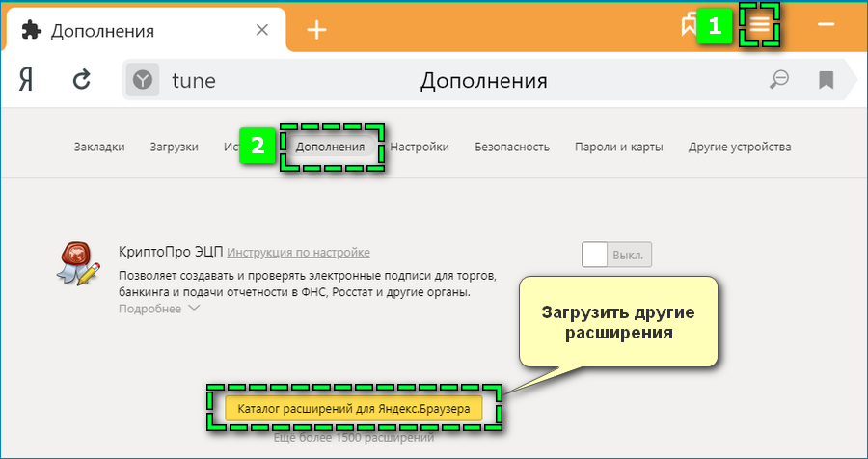The width and height of the screenshot is (868, 459).
Task: Click the zoom-out magnifier in address bar
Action: click(779, 80)
